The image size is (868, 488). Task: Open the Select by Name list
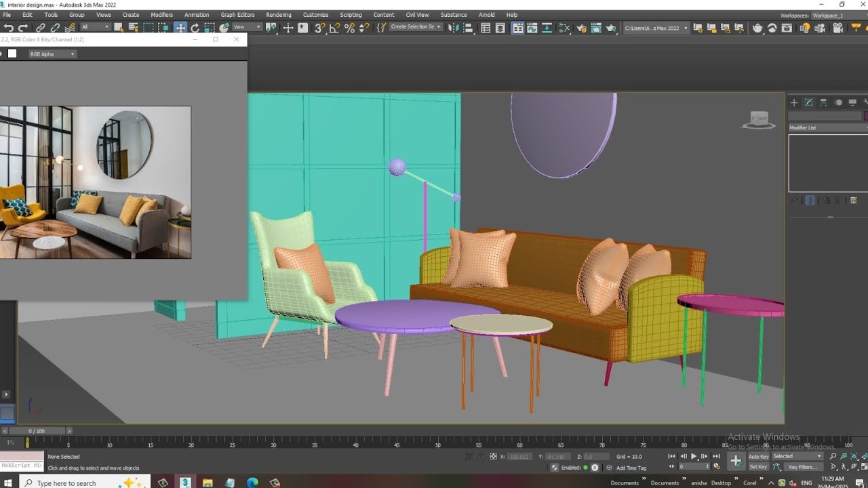pyautogui.click(x=134, y=28)
